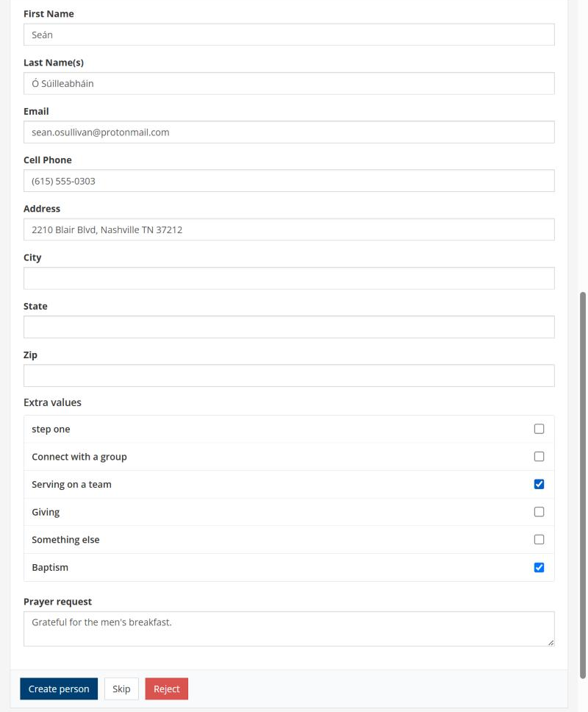Click the Giving label text

46,512
